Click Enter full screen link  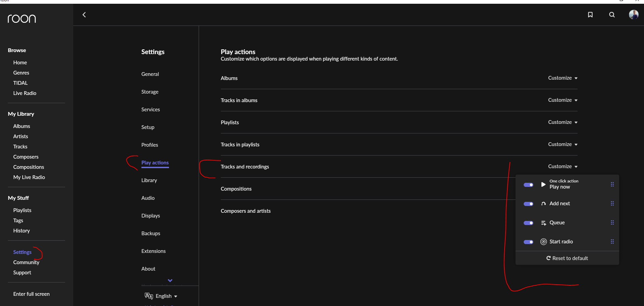coord(31,294)
